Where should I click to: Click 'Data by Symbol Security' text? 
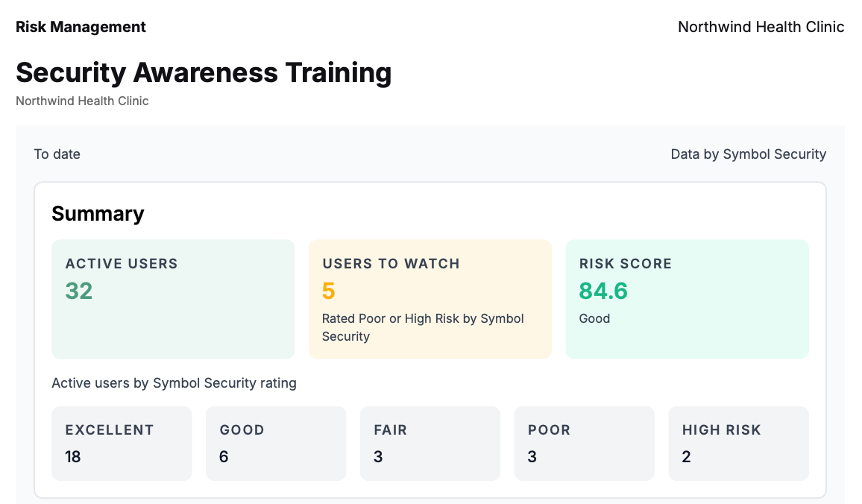tap(748, 154)
